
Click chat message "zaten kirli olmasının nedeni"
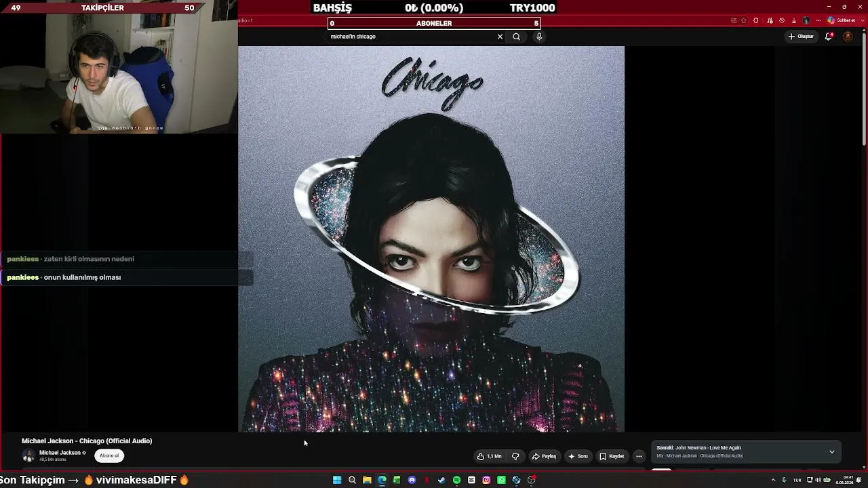[x=89, y=259]
